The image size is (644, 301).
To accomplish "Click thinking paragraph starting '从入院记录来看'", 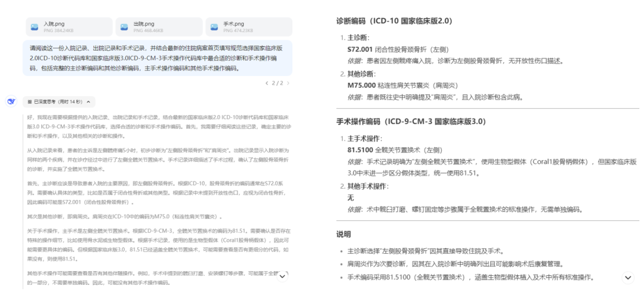I will click(158, 159).
